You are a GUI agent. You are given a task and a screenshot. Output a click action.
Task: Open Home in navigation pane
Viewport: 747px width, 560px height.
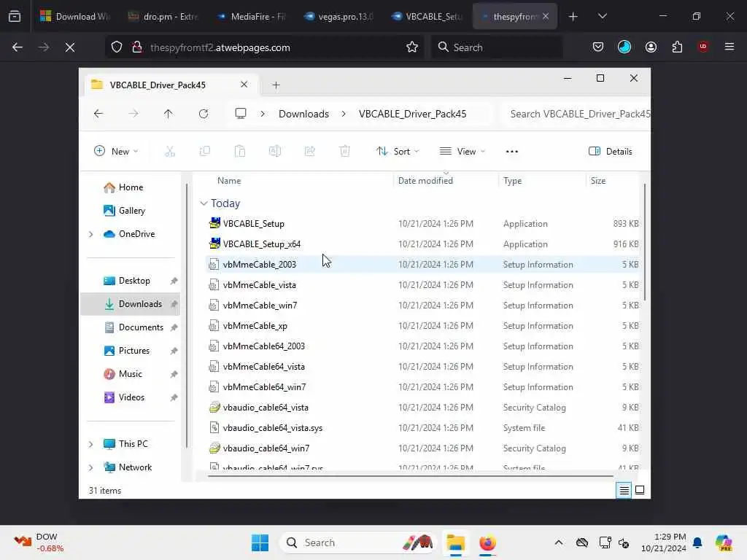[131, 187]
